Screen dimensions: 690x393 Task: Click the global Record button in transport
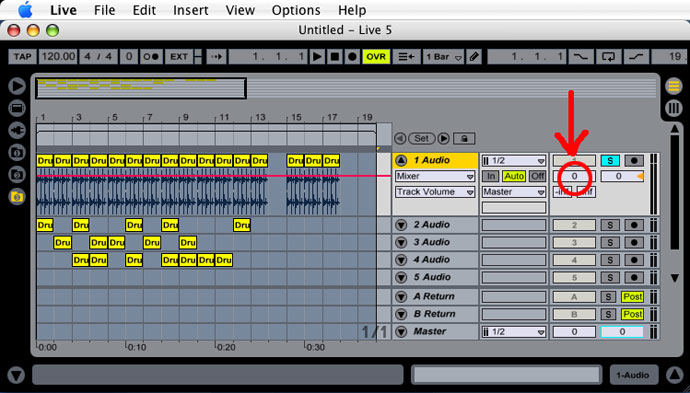click(352, 57)
